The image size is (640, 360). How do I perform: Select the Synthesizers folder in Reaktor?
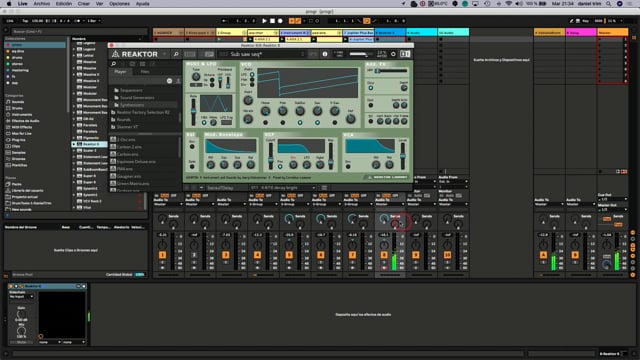(132, 105)
